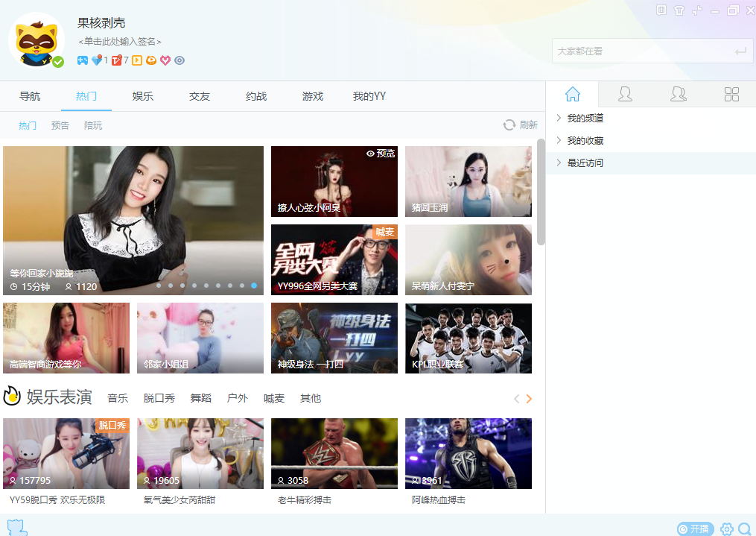The image size is (756, 536).
Task: Select the last carousel pagination dot
Action: pyautogui.click(x=253, y=285)
